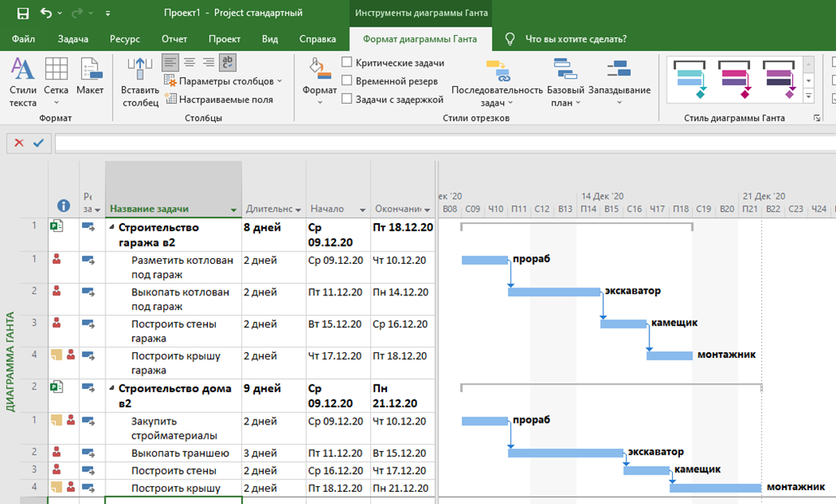Screen dimensions: 836x504
Task: Select task Закупить стройматериалы
Action: point(174,429)
